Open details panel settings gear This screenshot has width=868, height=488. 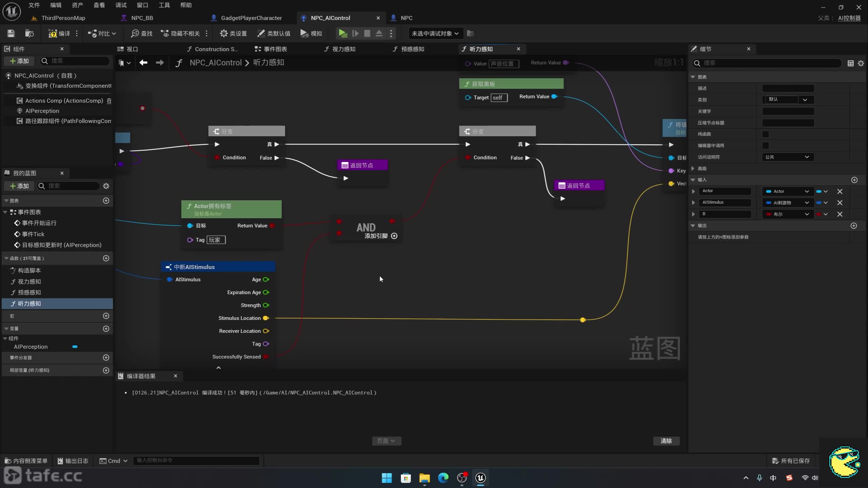coord(861,63)
